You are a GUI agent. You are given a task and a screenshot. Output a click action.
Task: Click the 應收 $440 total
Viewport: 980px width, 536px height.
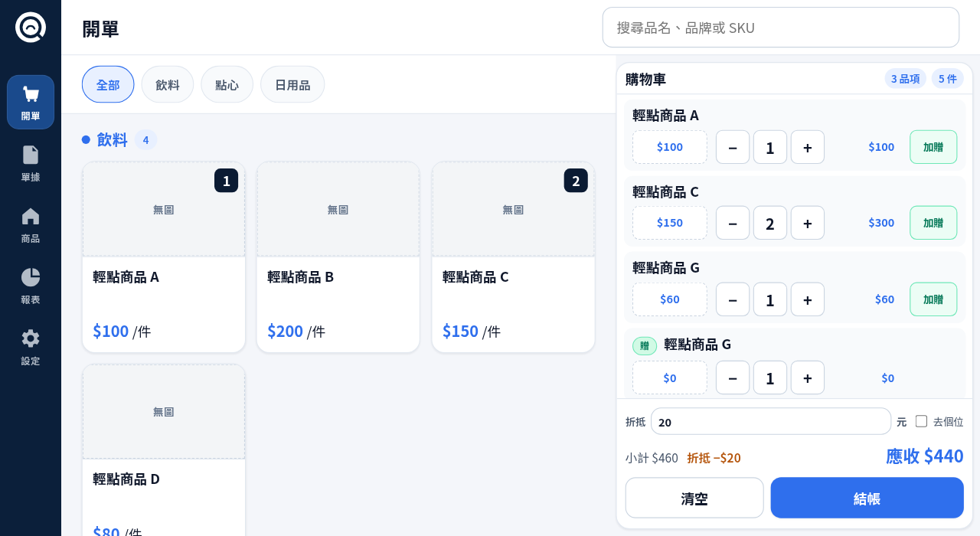click(925, 456)
